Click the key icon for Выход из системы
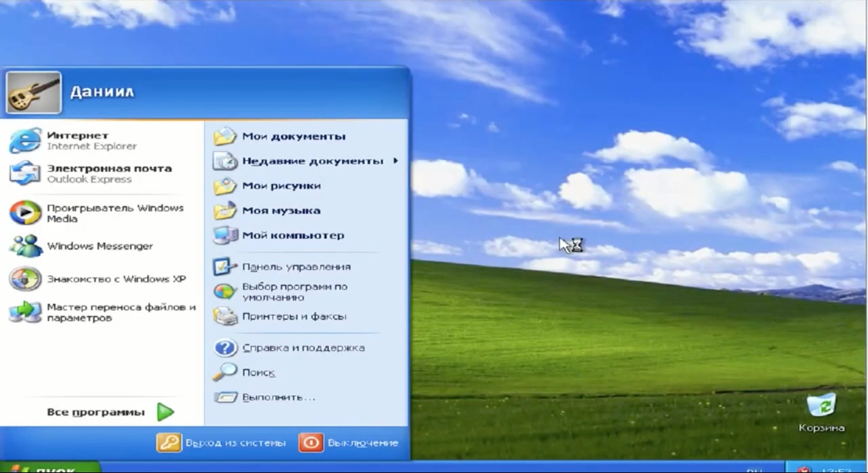The image size is (868, 473). [x=169, y=442]
